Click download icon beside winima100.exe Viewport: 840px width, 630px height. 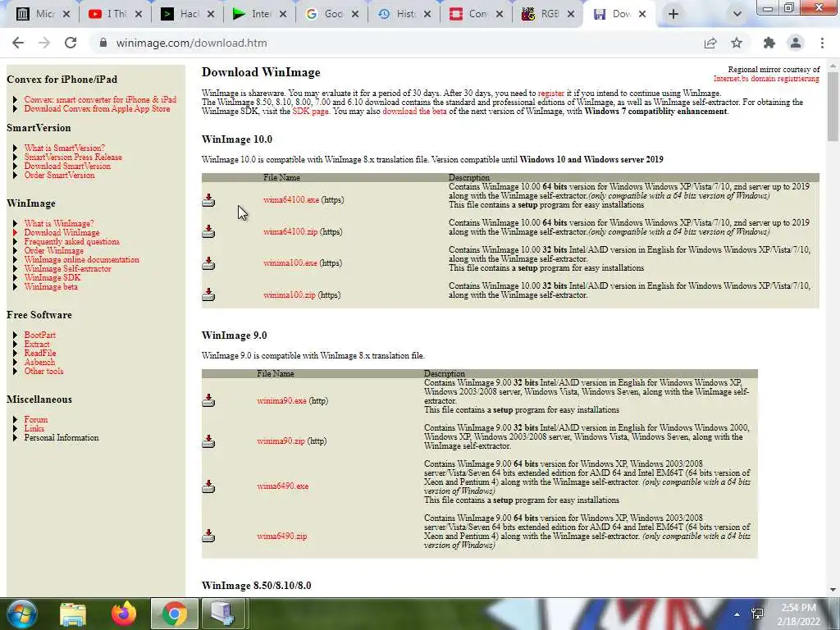tap(208, 263)
